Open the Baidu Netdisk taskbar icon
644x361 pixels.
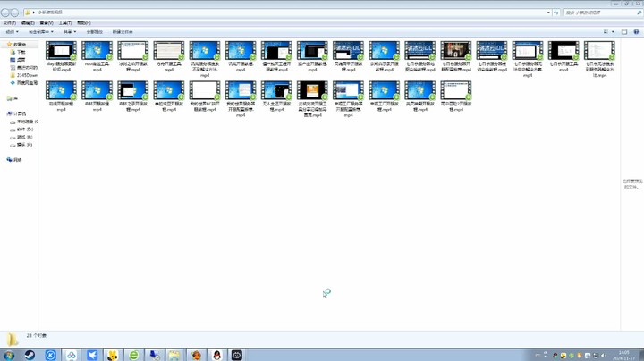[72, 355]
